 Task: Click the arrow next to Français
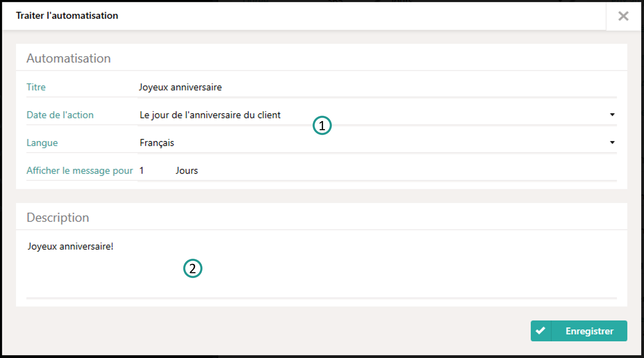point(612,143)
